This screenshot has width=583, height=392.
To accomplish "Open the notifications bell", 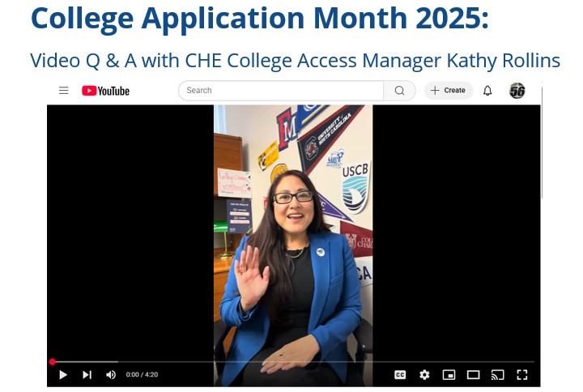I will [487, 91].
